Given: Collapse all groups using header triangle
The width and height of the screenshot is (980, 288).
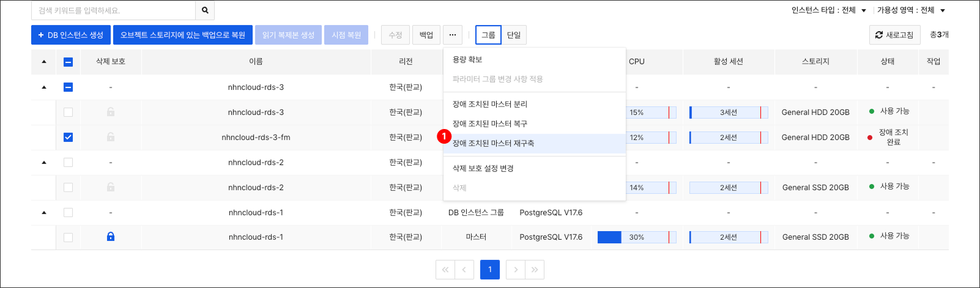Looking at the screenshot, I should pyautogui.click(x=44, y=62).
